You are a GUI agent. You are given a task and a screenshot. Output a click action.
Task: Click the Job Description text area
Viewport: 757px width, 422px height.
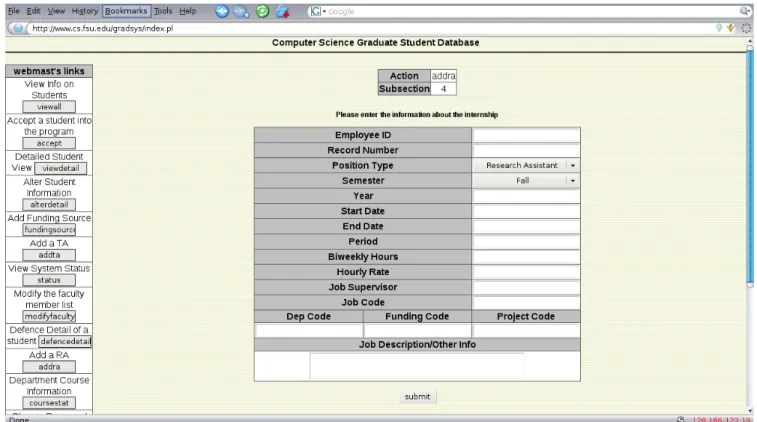[417, 366]
